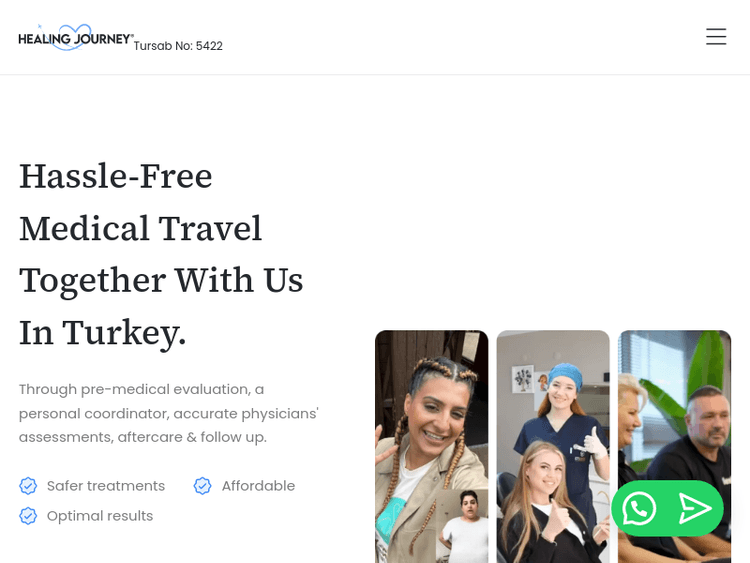Viewport: 750px width, 563px height.
Task: Click the In Turkey. headline line
Action: coord(102,332)
